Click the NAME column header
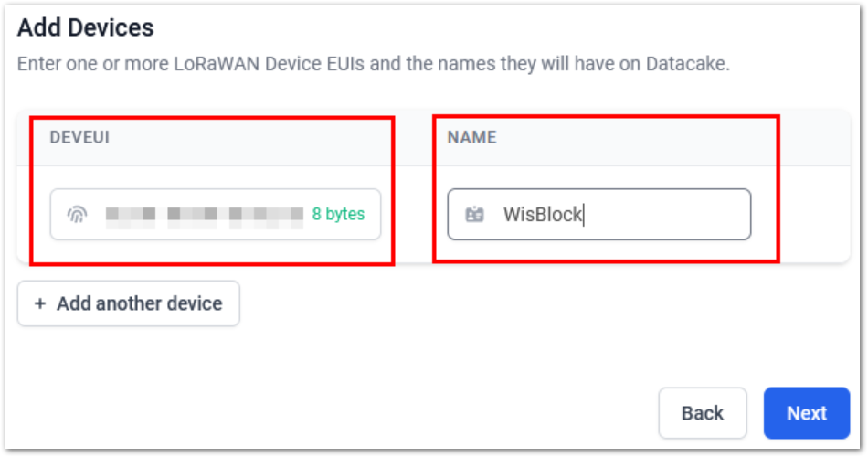 (x=471, y=137)
